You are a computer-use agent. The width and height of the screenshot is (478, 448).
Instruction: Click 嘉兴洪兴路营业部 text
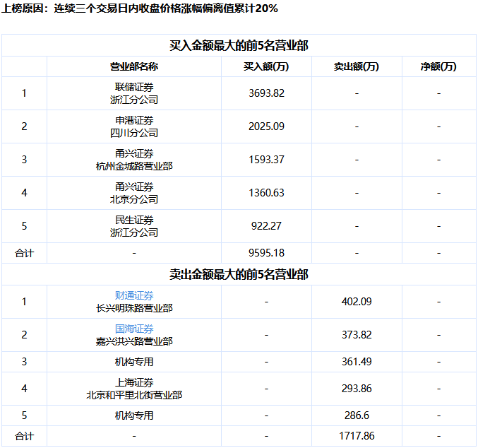(x=134, y=341)
